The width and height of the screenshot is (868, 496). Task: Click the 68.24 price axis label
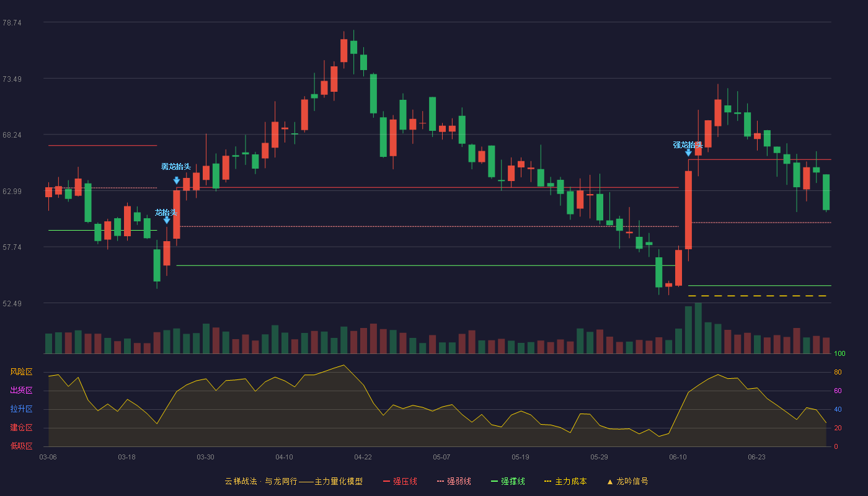coord(12,135)
